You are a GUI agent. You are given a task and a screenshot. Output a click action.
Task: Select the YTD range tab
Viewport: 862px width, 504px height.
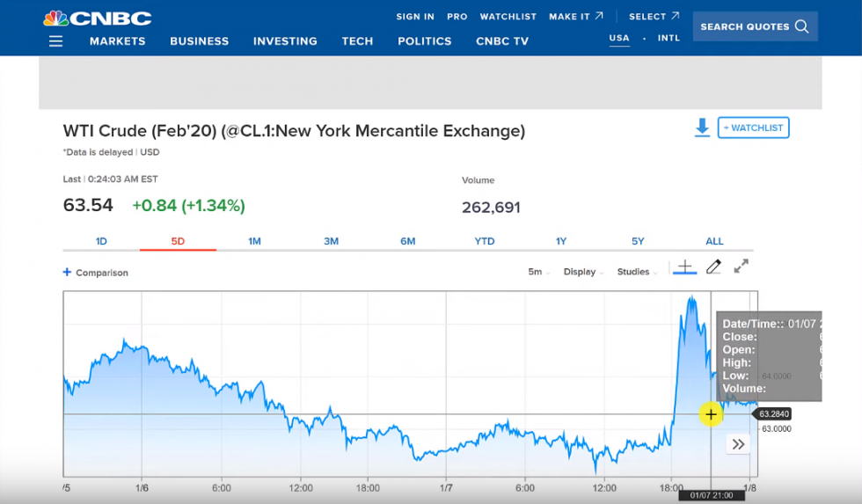tap(484, 241)
